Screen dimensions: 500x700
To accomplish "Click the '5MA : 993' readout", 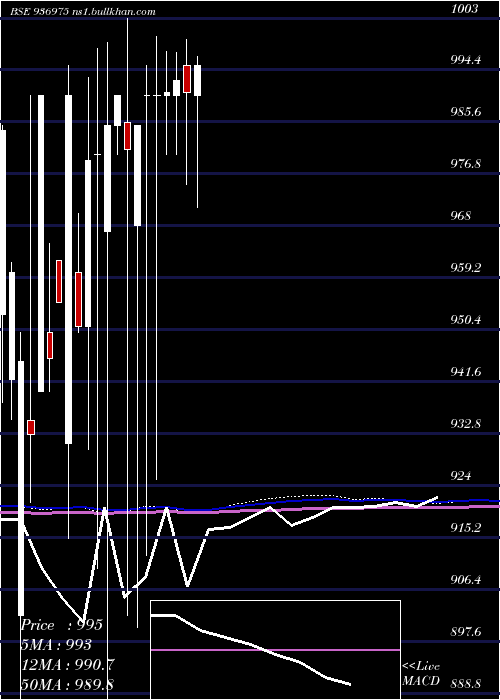I will click(x=57, y=645).
